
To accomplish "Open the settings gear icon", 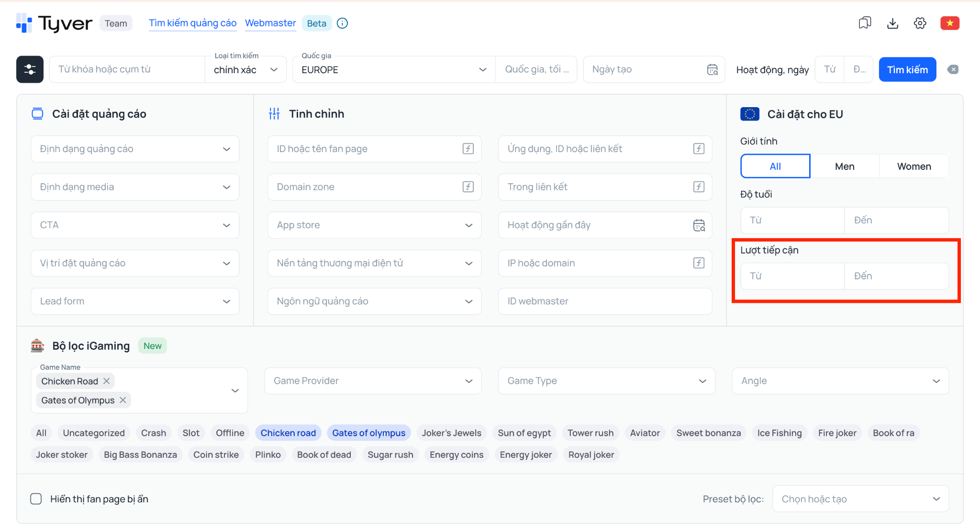I will (920, 23).
